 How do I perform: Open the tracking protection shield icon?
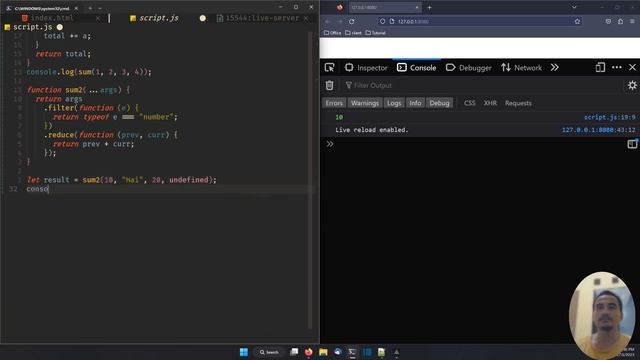tap(382, 21)
